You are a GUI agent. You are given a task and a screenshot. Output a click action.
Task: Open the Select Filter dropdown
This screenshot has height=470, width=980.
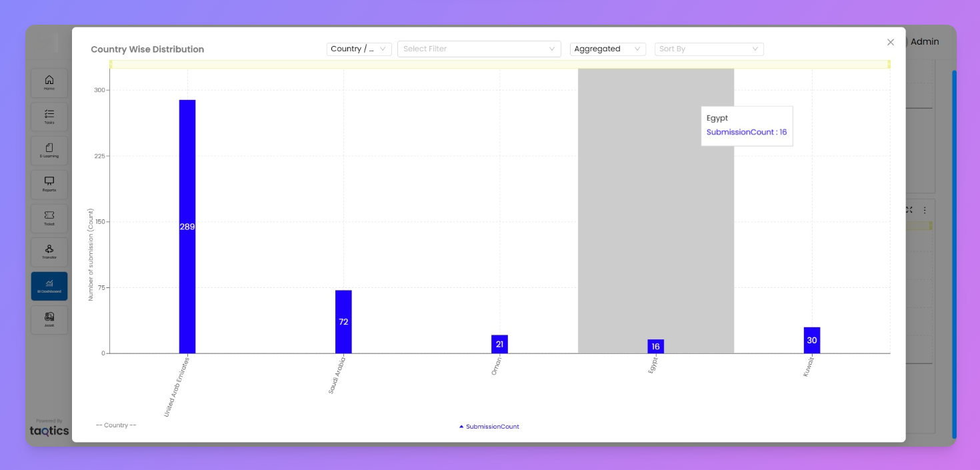479,49
